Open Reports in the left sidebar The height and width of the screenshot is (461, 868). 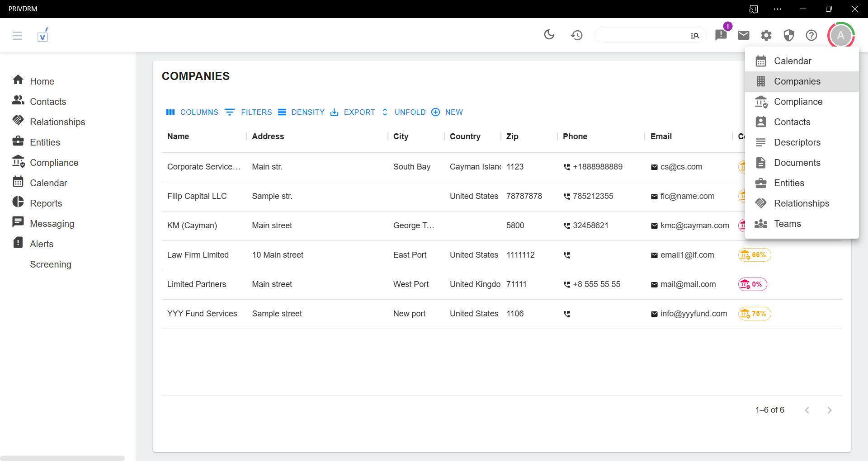point(46,203)
